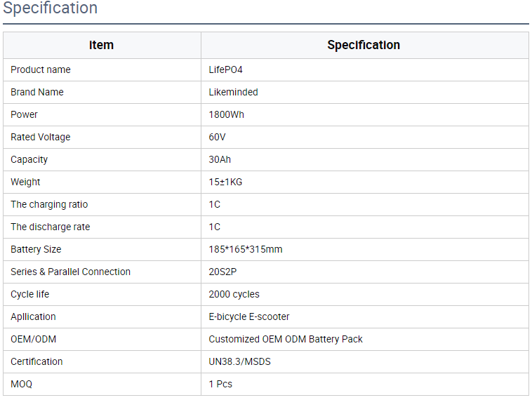This screenshot has height=400, width=532.
Task: Click the E-bicycle E-scooter application cell
Action: coord(249,316)
